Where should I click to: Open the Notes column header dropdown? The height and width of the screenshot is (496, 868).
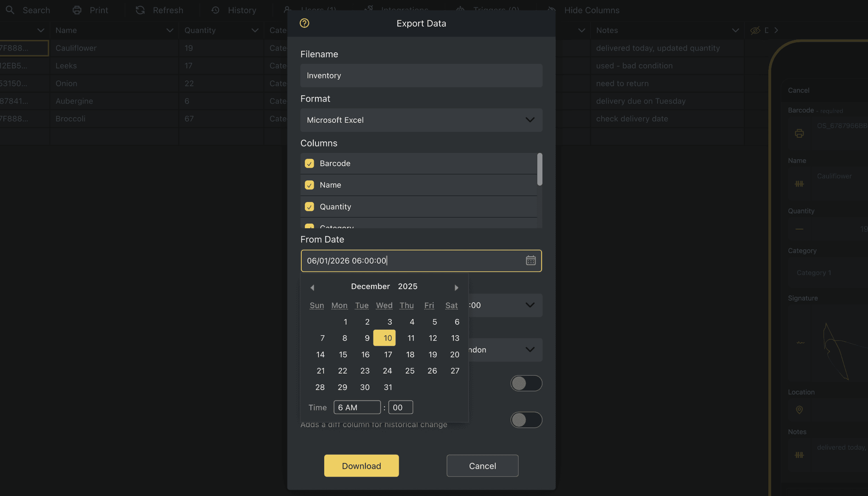(735, 30)
